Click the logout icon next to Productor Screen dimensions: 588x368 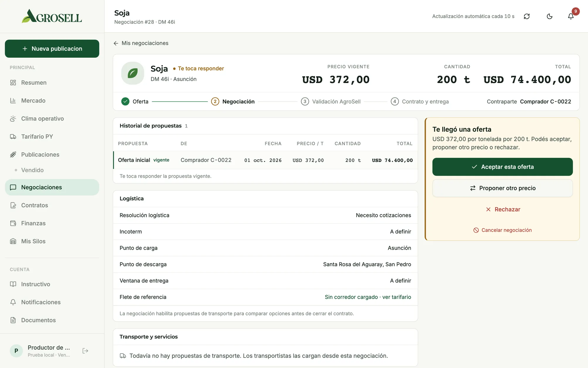[85, 351]
